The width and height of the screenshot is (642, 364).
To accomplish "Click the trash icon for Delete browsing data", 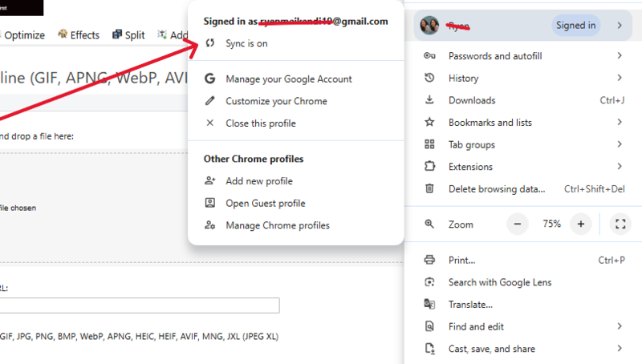I will click(x=429, y=188).
